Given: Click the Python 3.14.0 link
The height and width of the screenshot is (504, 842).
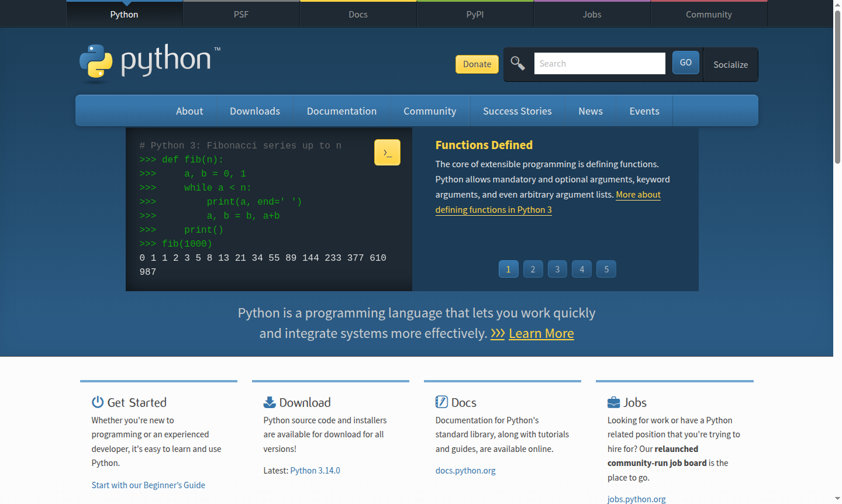Looking at the screenshot, I should (315, 470).
